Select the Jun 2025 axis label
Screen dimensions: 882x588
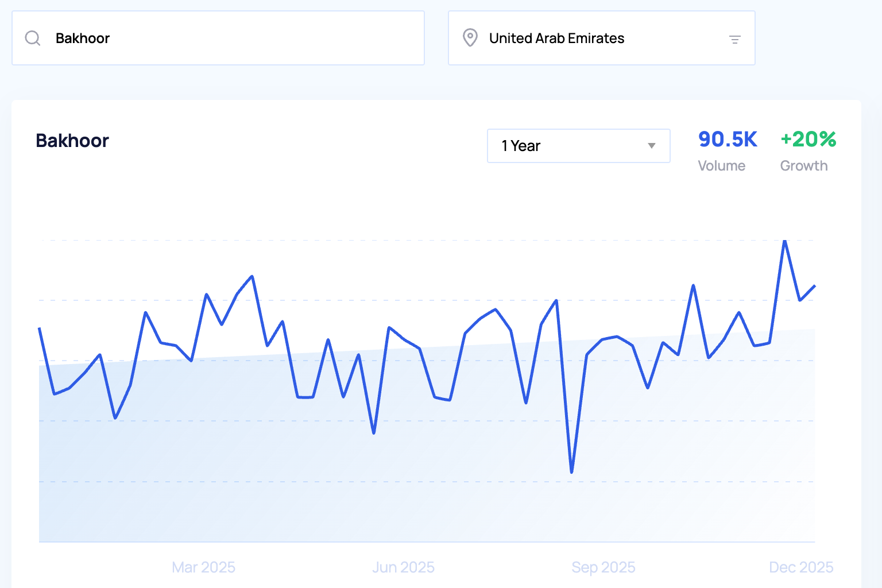403,567
